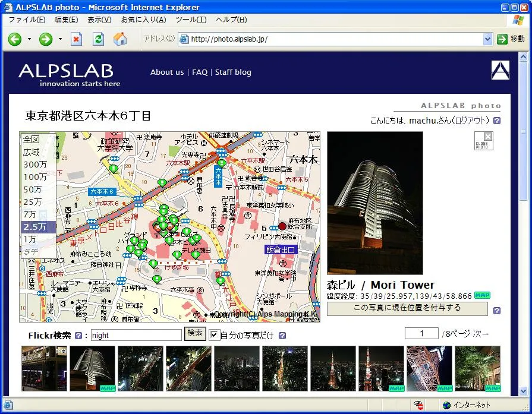Select the Mori Tower thumbnail in the strip
The width and height of the screenshot is (532, 414).
click(x=92, y=369)
